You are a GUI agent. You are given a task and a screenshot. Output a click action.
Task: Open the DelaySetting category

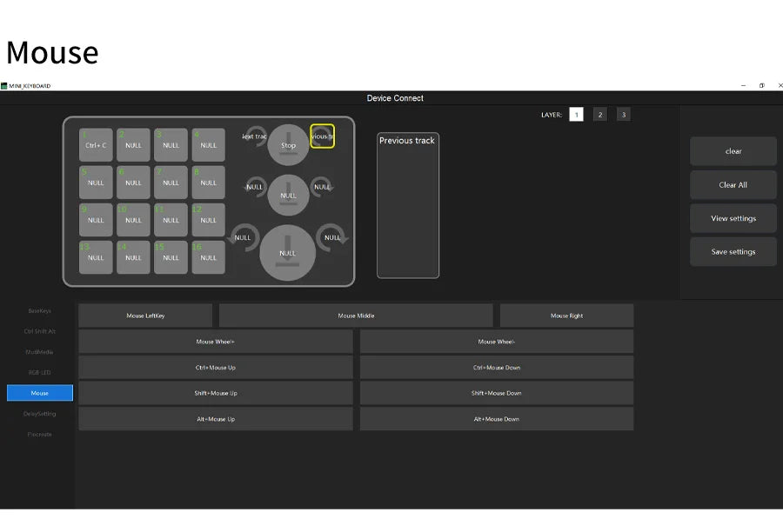point(39,414)
